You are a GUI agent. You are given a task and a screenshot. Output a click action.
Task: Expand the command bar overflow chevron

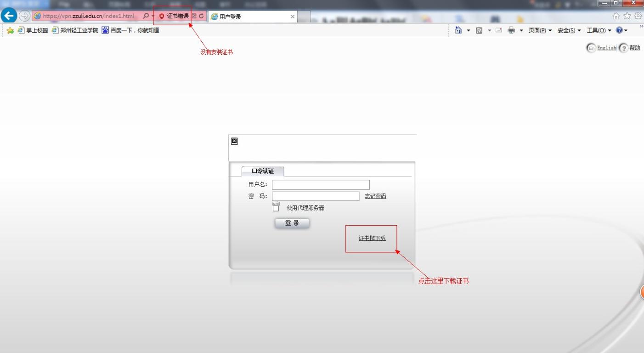coord(641,27)
